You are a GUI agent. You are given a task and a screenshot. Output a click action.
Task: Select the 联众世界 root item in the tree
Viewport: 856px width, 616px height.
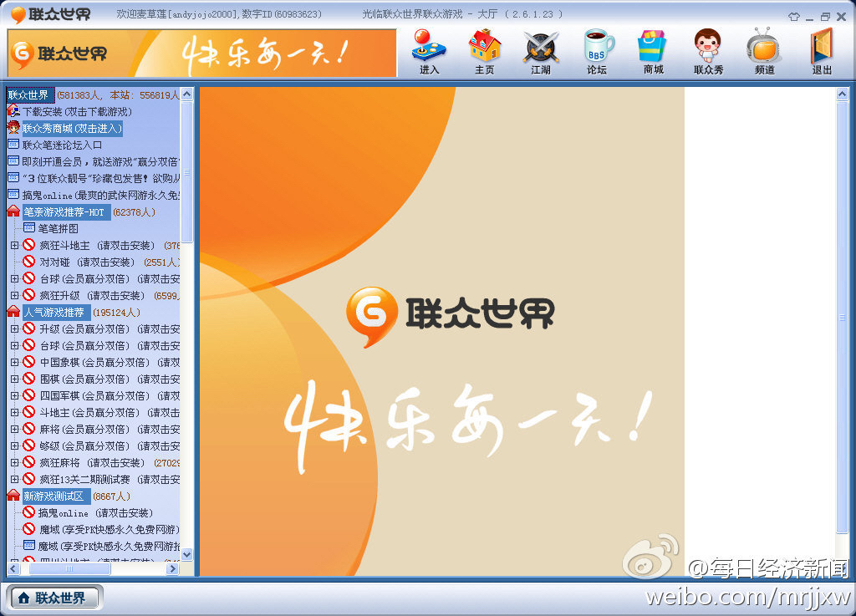coord(30,95)
